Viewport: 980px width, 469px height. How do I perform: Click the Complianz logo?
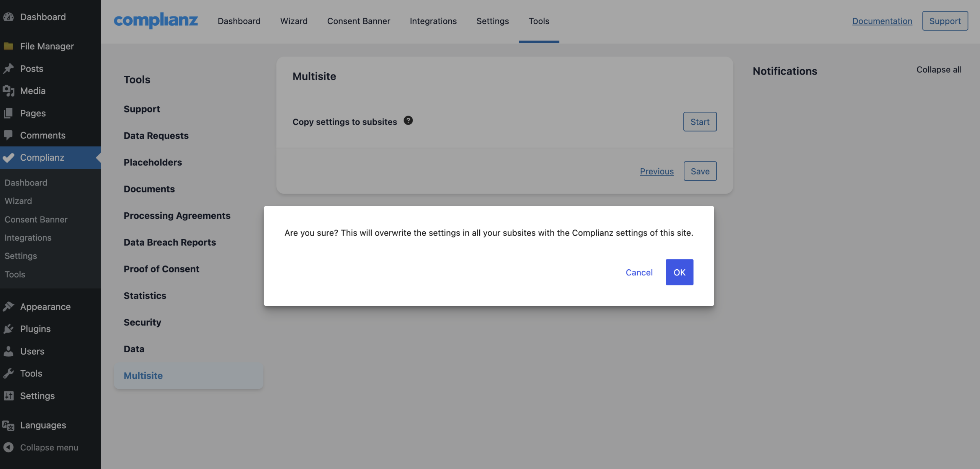coord(156,20)
